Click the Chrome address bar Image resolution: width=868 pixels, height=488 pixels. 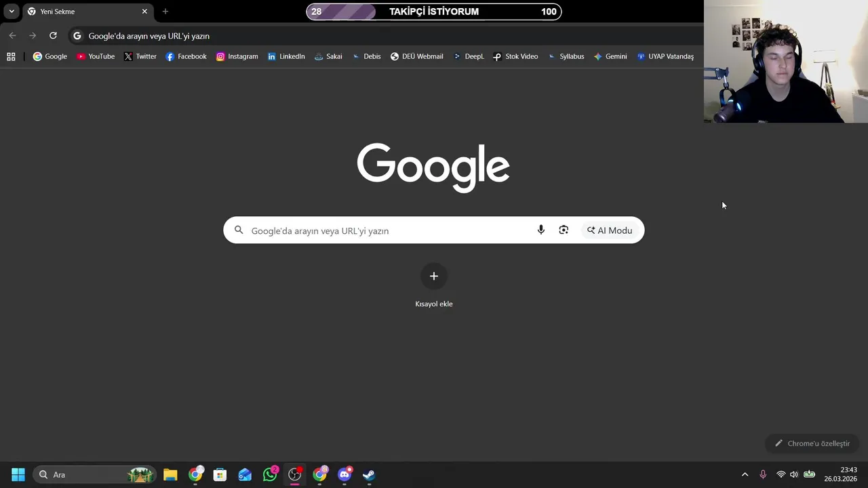point(387,36)
